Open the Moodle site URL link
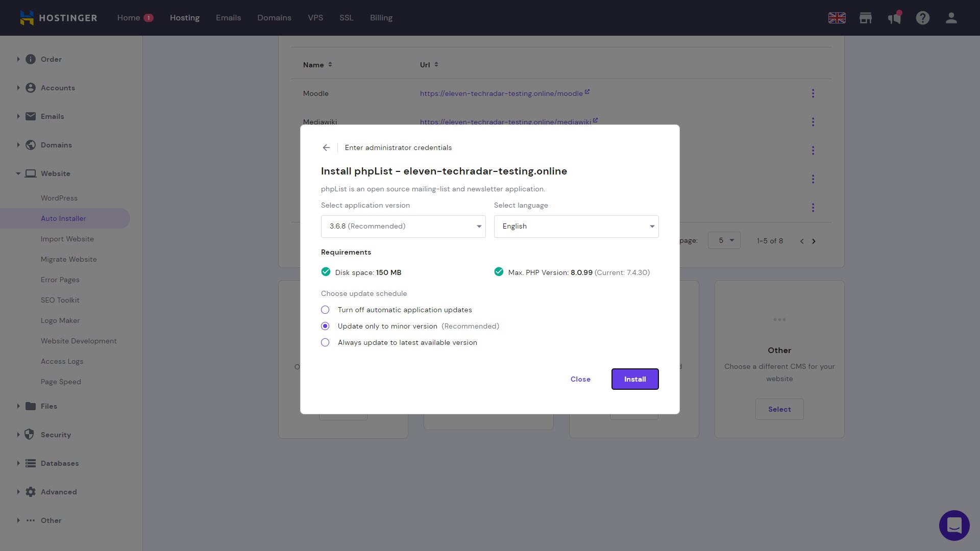980x551 pixels. [x=501, y=93]
